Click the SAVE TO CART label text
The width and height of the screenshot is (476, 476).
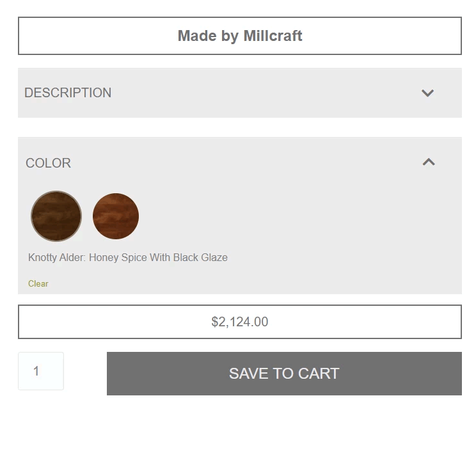point(284,374)
